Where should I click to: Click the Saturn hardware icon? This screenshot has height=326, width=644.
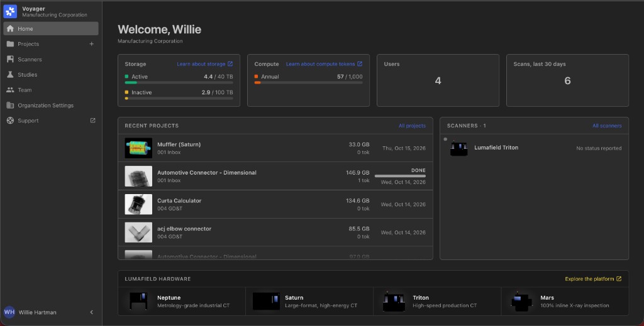(266, 302)
